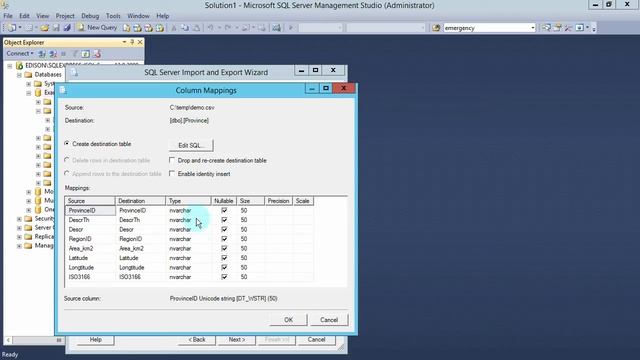Check Drop and re-create destination table

pyautogui.click(x=172, y=160)
